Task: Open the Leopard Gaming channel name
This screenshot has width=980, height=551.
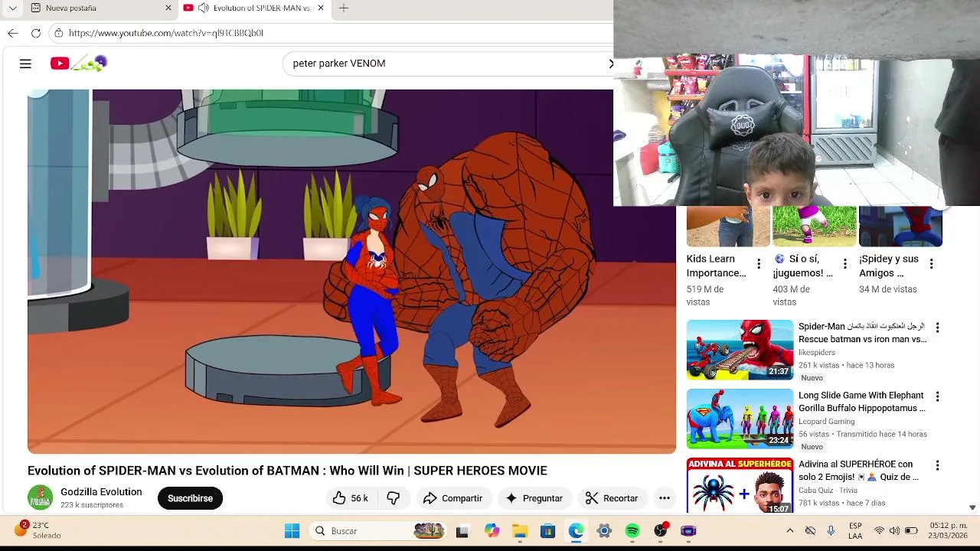Action: pos(827,422)
